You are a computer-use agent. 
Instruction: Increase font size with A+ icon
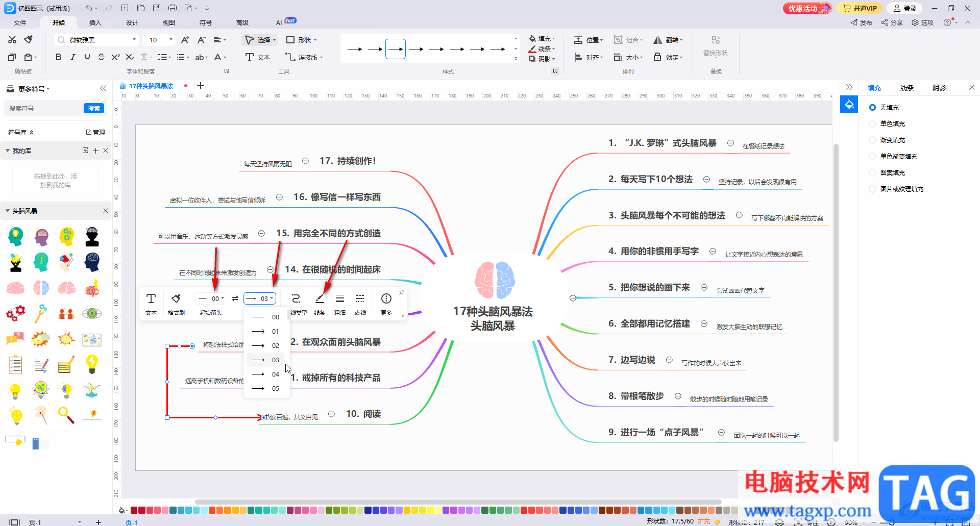(x=185, y=40)
